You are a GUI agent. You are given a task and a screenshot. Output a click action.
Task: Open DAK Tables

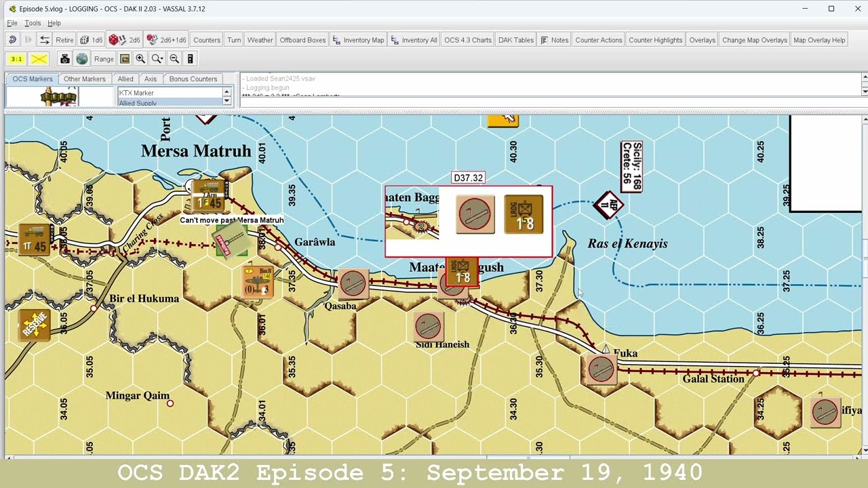[516, 40]
